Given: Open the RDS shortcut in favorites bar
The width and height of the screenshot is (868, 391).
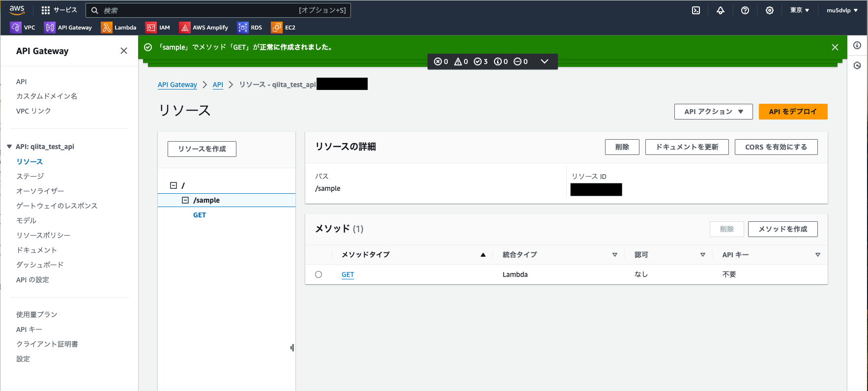Looking at the screenshot, I should [x=250, y=28].
